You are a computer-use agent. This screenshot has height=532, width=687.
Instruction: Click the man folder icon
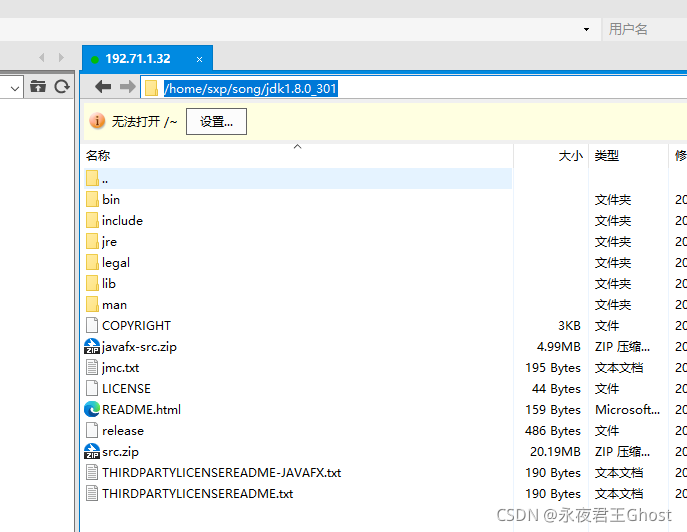pos(92,304)
